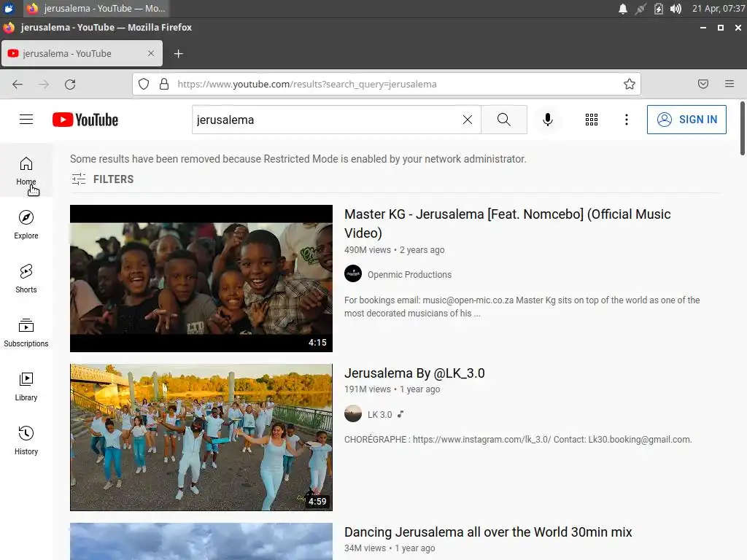The image size is (747, 560).
Task: Open the YouTube apps grid
Action: click(x=591, y=120)
